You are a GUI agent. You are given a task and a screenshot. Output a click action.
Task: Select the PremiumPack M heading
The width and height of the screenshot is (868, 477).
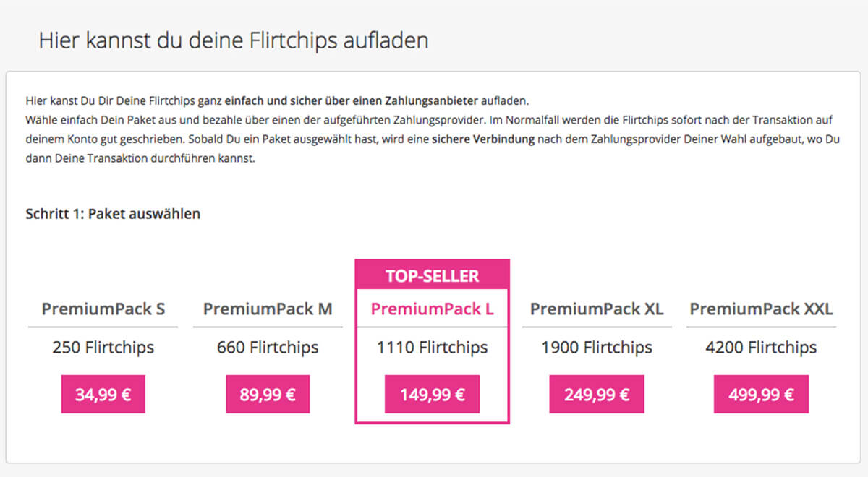coord(268,309)
